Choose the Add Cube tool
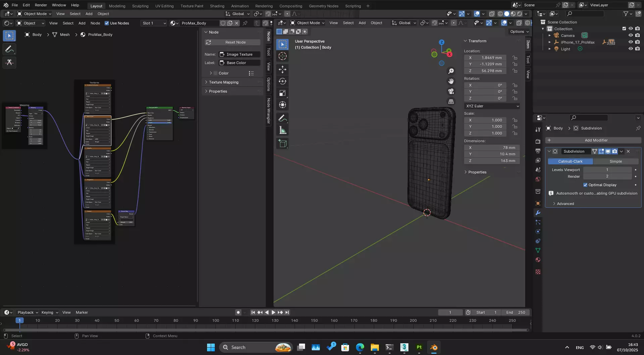Image resolution: width=644 pixels, height=355 pixels. click(283, 144)
